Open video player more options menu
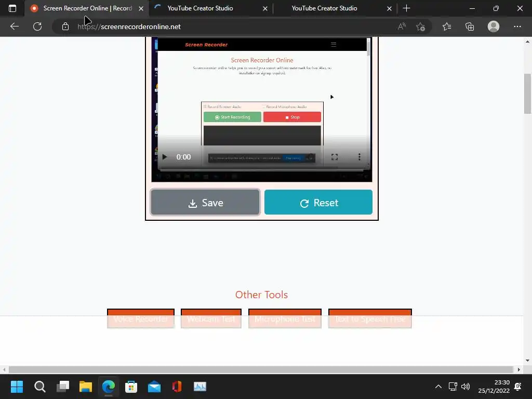The image size is (532, 399). point(360,157)
